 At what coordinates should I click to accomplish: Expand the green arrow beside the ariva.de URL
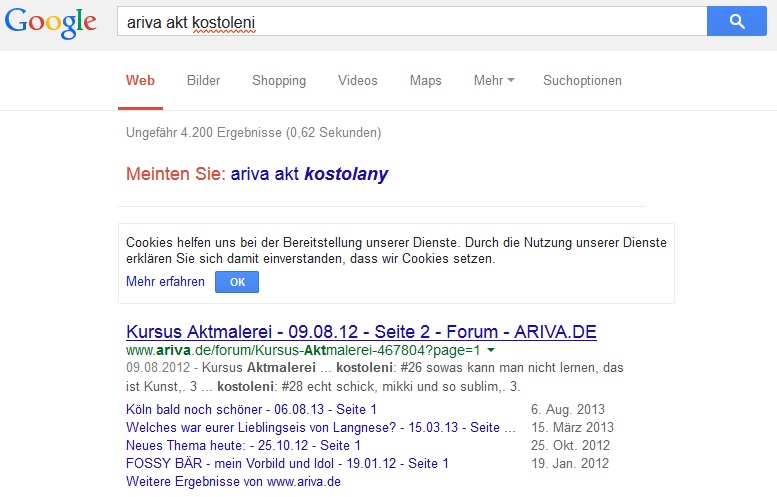[x=491, y=350]
